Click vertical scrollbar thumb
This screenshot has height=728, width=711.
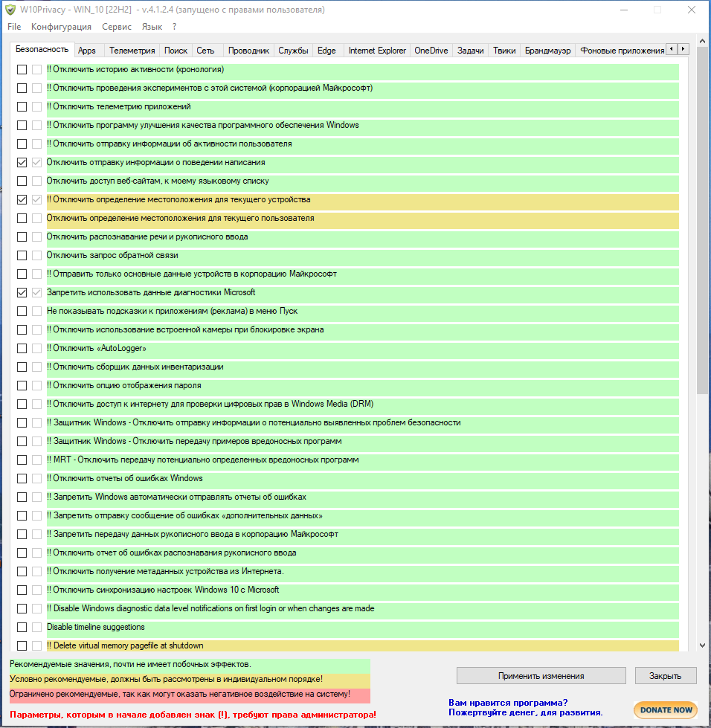702,221
